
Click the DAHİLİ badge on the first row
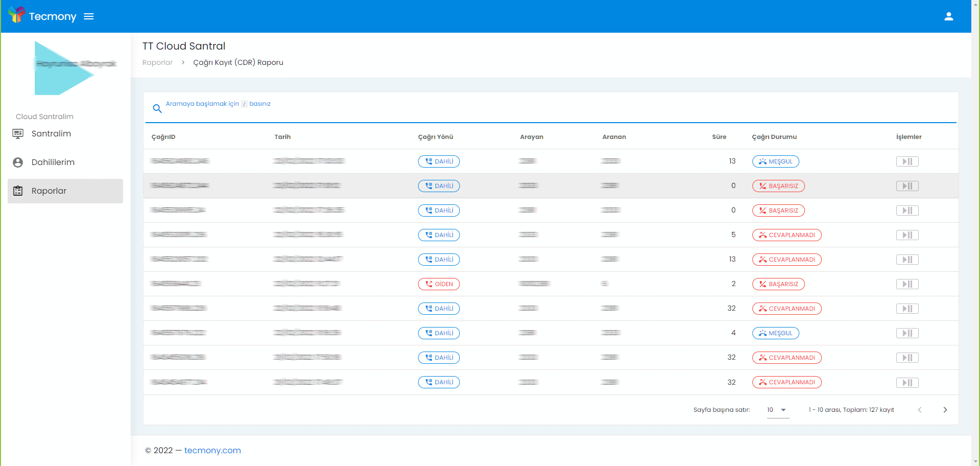(438, 161)
